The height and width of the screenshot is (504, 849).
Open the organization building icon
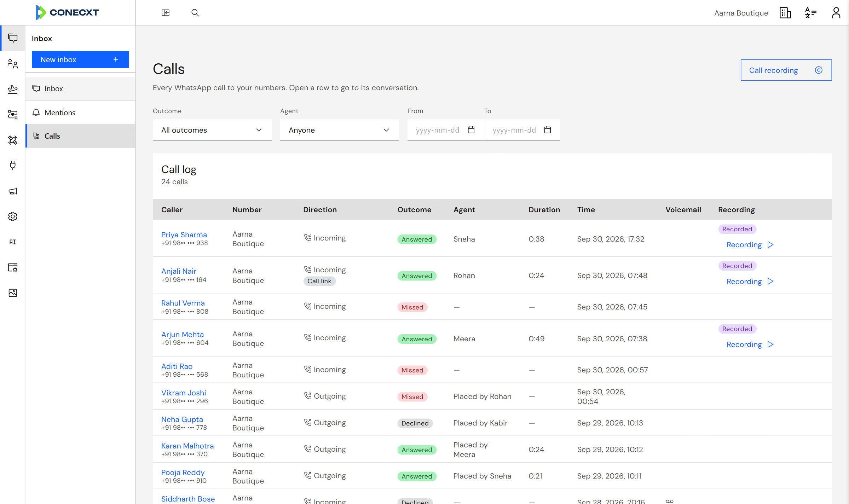(785, 13)
